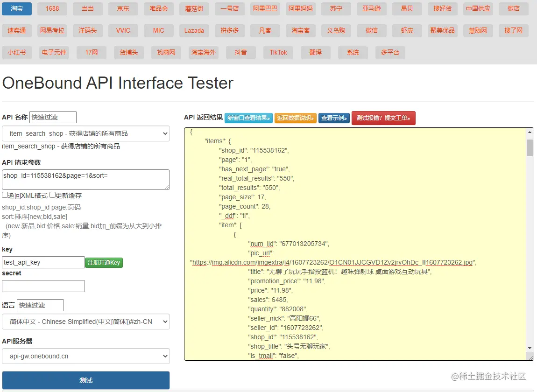Click the key input field
Screen dimensions: 537x392
pos(43,262)
